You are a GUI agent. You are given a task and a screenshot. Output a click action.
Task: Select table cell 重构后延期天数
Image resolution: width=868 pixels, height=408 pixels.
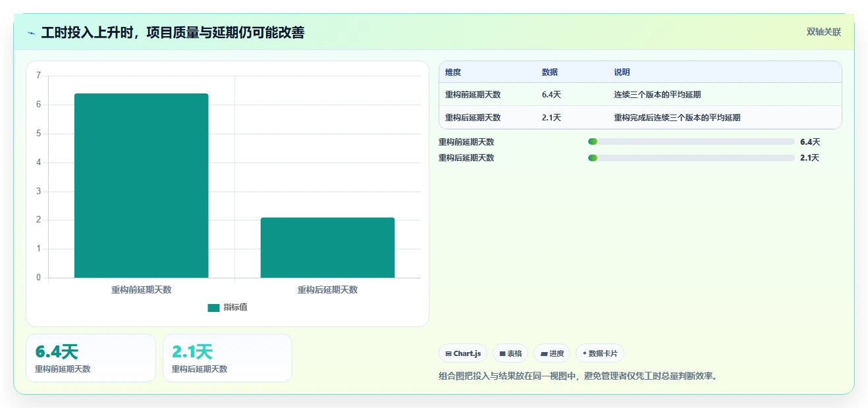(473, 118)
